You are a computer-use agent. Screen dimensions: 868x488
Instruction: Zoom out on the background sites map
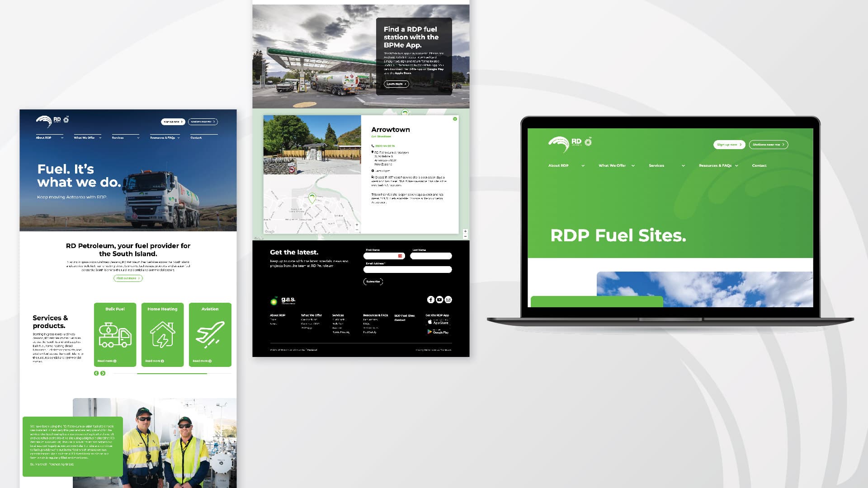[465, 236]
